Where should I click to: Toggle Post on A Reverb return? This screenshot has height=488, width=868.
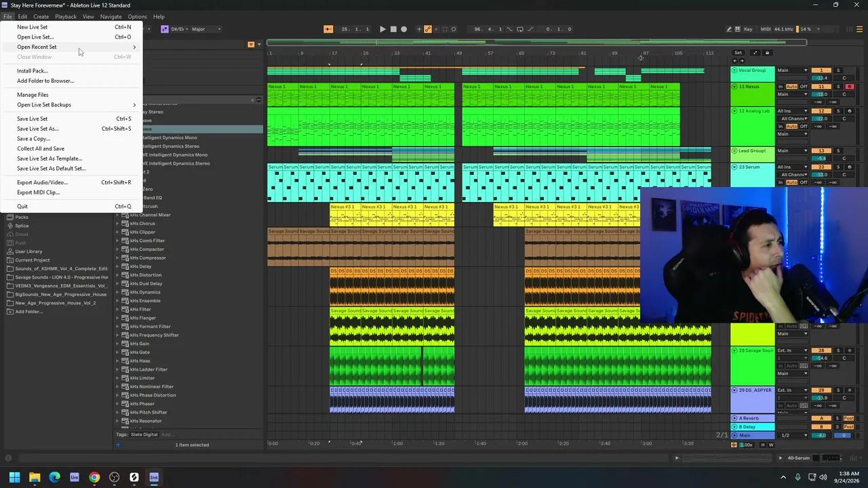(848, 418)
